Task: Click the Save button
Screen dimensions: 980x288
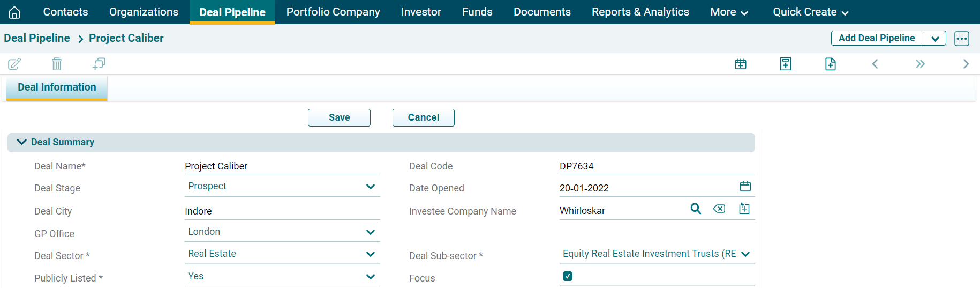Action: [x=339, y=117]
